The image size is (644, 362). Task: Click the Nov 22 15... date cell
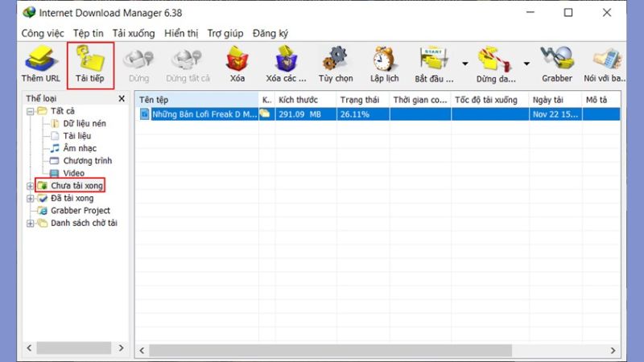pyautogui.click(x=555, y=114)
